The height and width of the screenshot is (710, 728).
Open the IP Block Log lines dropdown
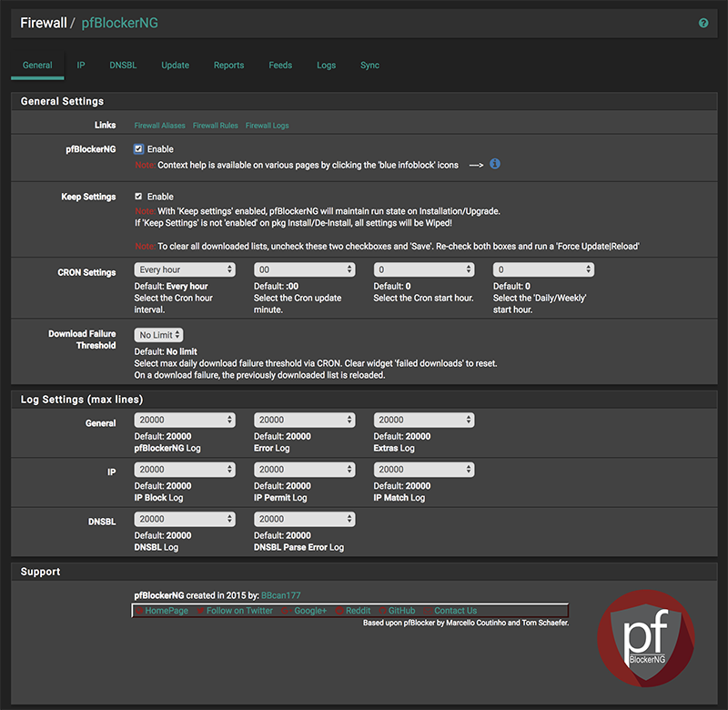point(185,470)
